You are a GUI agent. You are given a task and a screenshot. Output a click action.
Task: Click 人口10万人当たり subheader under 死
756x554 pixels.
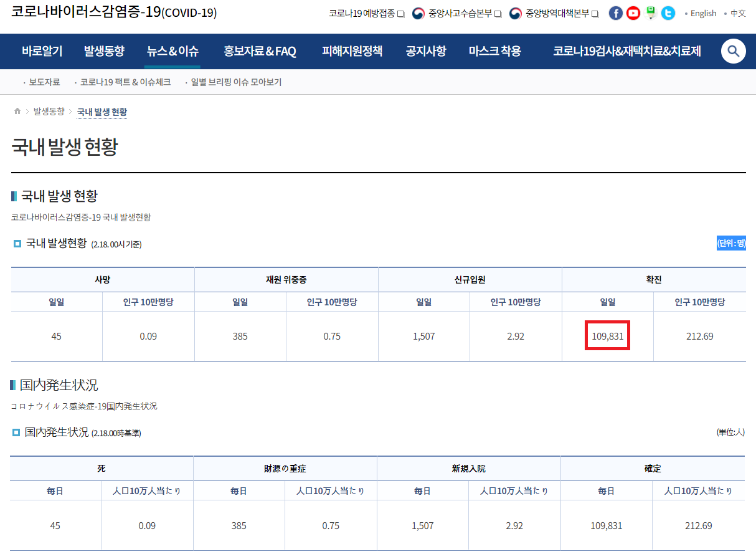[147, 491]
